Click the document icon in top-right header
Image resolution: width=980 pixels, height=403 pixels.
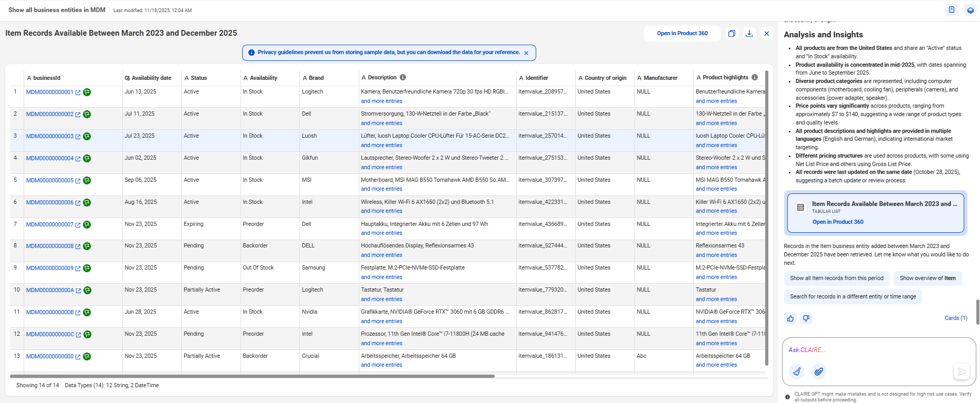(951, 10)
